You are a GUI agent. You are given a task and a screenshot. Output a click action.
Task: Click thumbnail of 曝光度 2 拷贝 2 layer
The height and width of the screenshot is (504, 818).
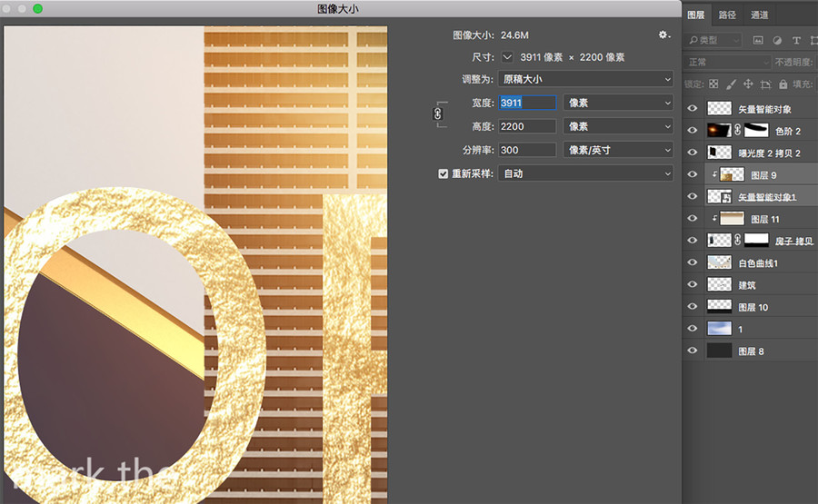[720, 153]
